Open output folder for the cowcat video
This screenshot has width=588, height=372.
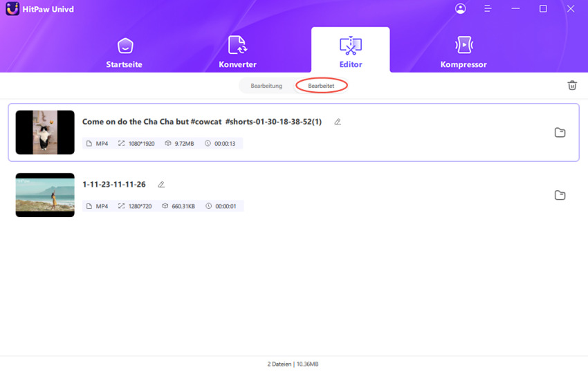[560, 133]
